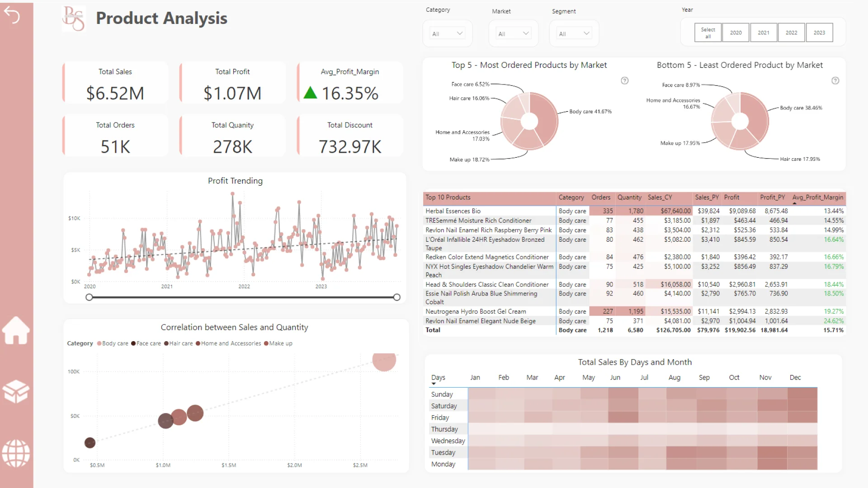Click the Profit Trending range slider track
This screenshot has height=488, width=868.
coord(243,297)
